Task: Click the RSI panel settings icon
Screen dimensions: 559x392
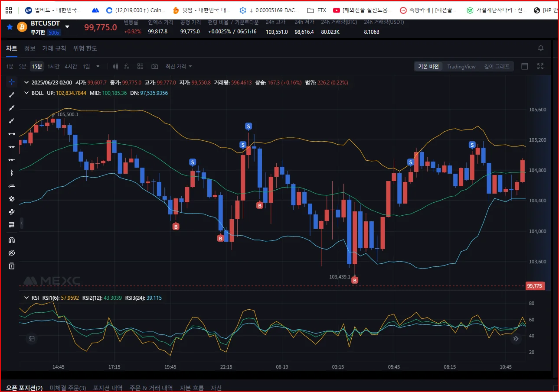Action: click(32, 339)
